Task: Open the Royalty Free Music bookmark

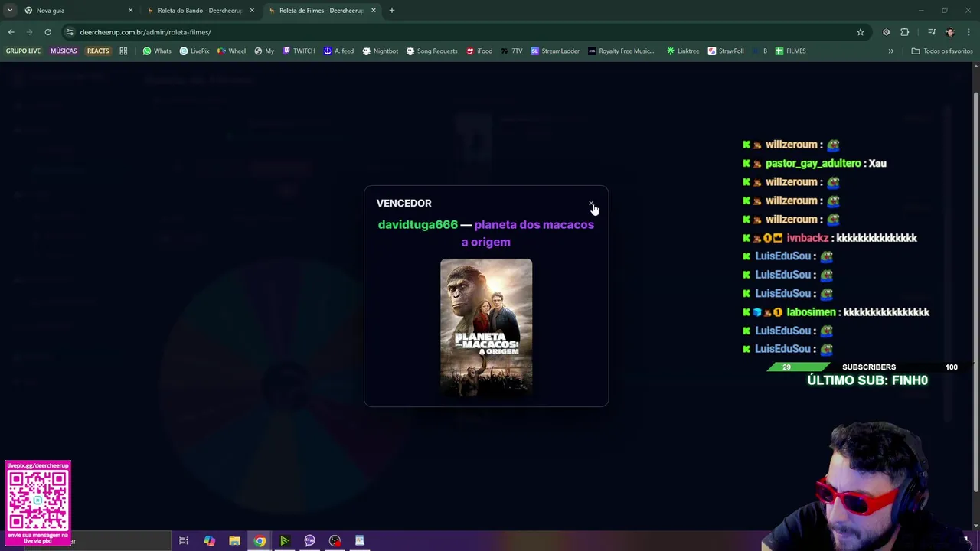Action: [621, 51]
